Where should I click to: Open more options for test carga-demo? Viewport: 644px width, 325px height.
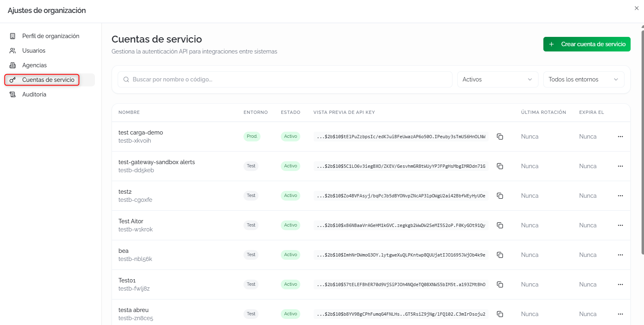point(620,137)
